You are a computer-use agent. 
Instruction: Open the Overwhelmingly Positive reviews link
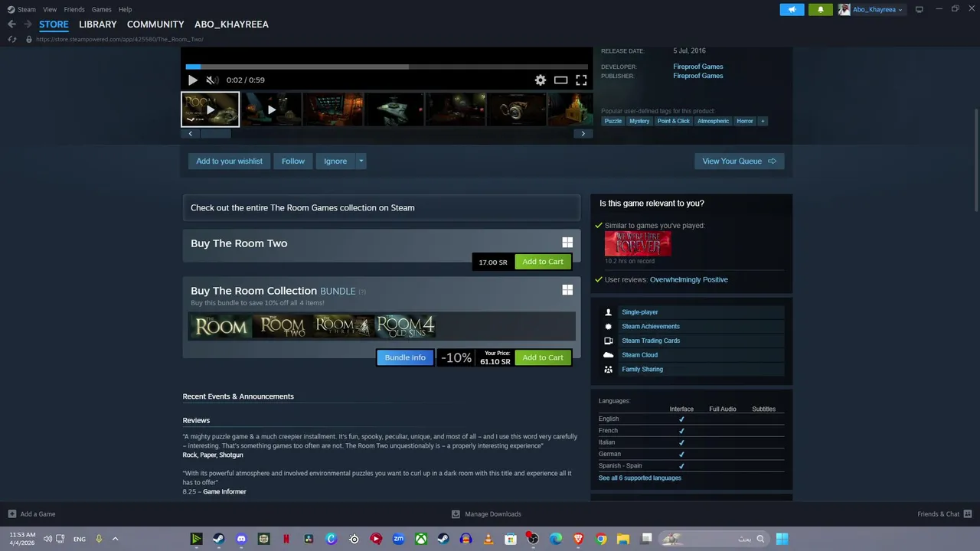688,279
